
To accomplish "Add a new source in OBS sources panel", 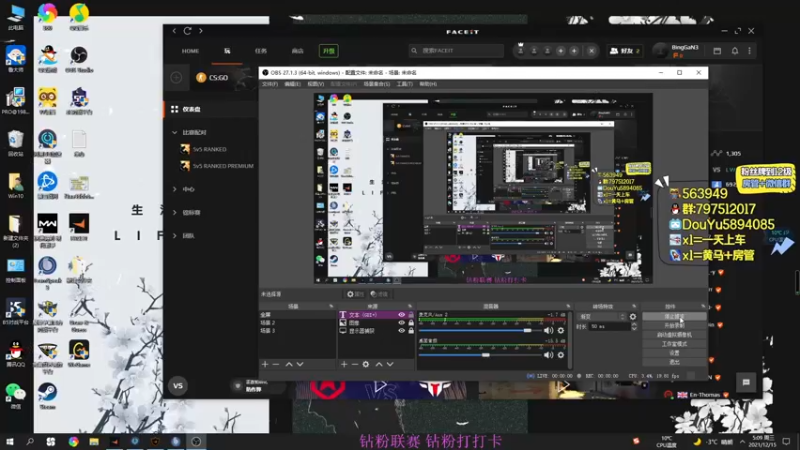I will 344,364.
